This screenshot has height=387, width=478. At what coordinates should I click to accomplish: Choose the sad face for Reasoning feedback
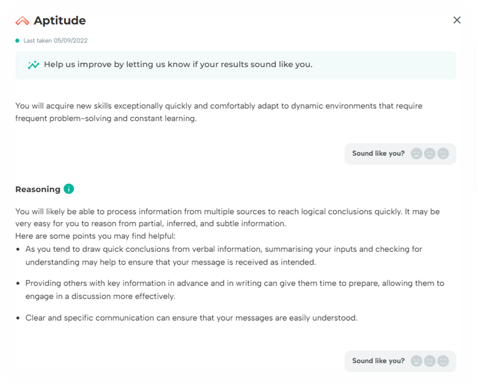coord(416,361)
